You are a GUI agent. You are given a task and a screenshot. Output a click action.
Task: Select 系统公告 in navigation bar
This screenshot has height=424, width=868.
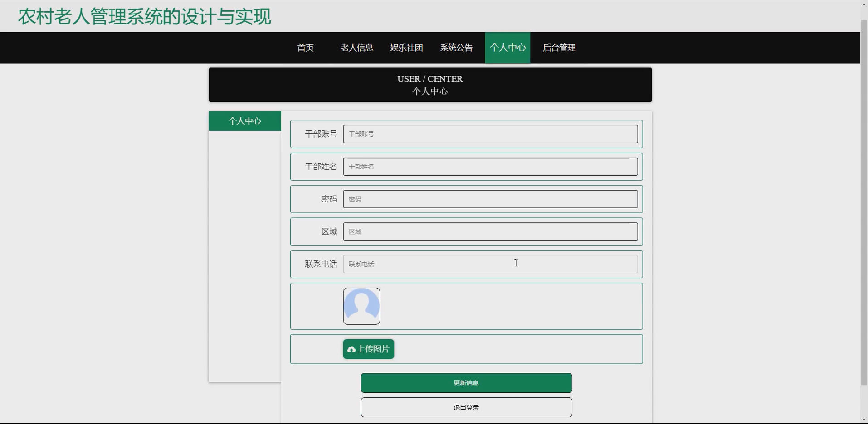point(456,48)
